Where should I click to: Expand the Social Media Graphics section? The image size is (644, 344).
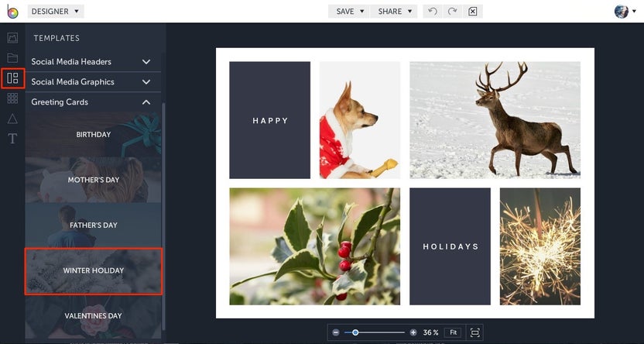coord(93,82)
